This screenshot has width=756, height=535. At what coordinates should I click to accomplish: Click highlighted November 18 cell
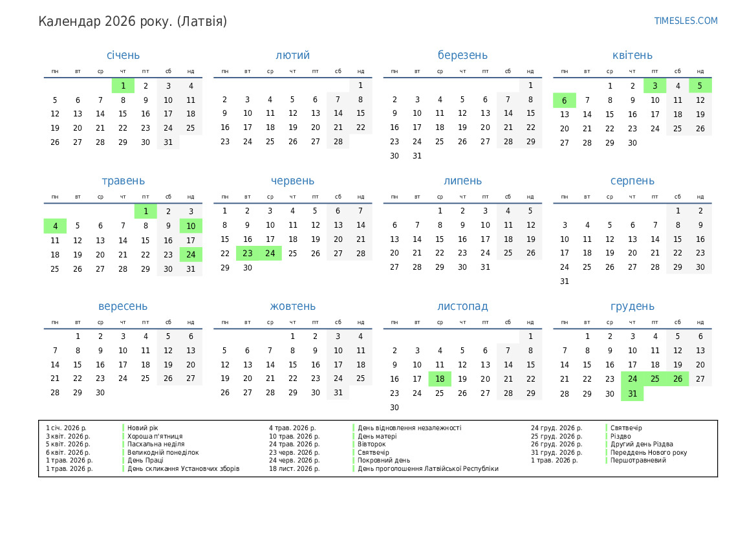(440, 379)
